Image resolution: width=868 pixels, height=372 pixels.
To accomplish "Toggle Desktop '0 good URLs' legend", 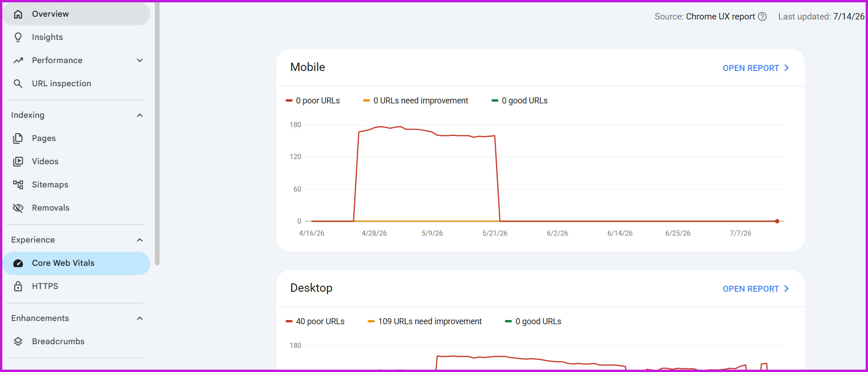I will (x=533, y=321).
